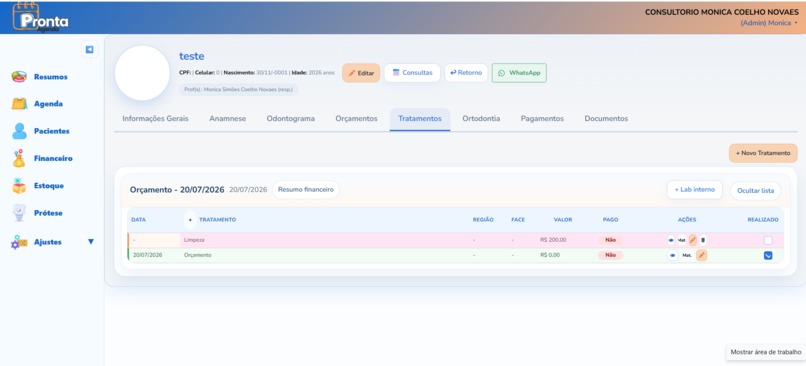Screen dimensions: 806x366
Task: Open Prótese in the sidebar
Action: (x=48, y=213)
